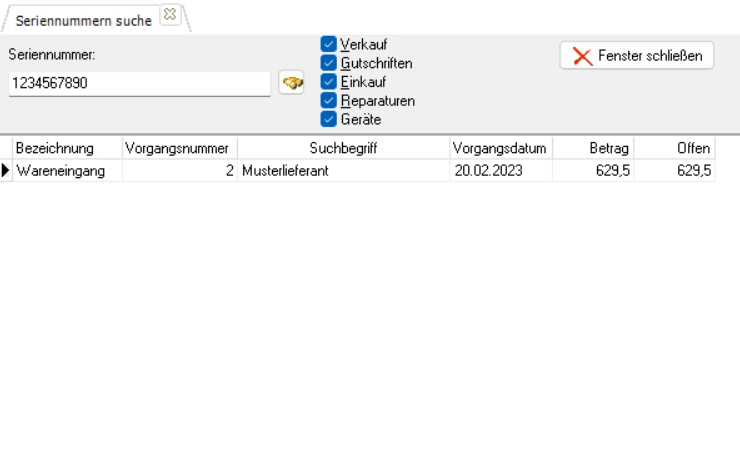Click the binoculars search icon
740x450 pixels.
pyautogui.click(x=292, y=83)
